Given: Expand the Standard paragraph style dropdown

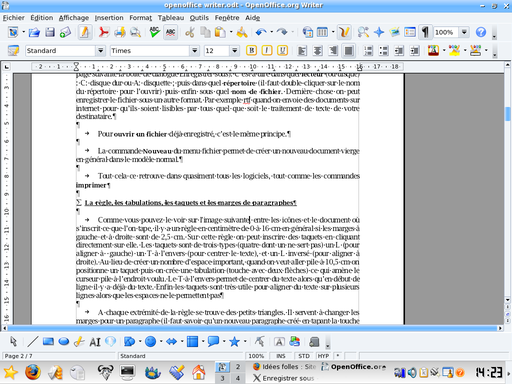Looking at the screenshot, I should 100,51.
